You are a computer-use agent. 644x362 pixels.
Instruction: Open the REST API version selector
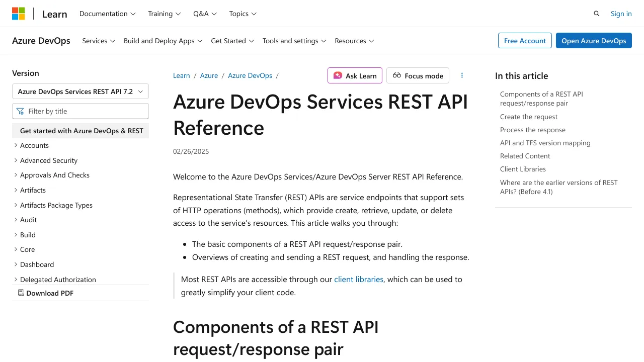click(x=80, y=92)
